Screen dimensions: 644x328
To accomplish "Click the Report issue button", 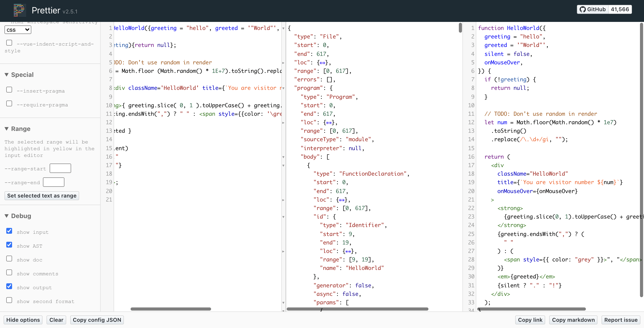I will (621, 320).
